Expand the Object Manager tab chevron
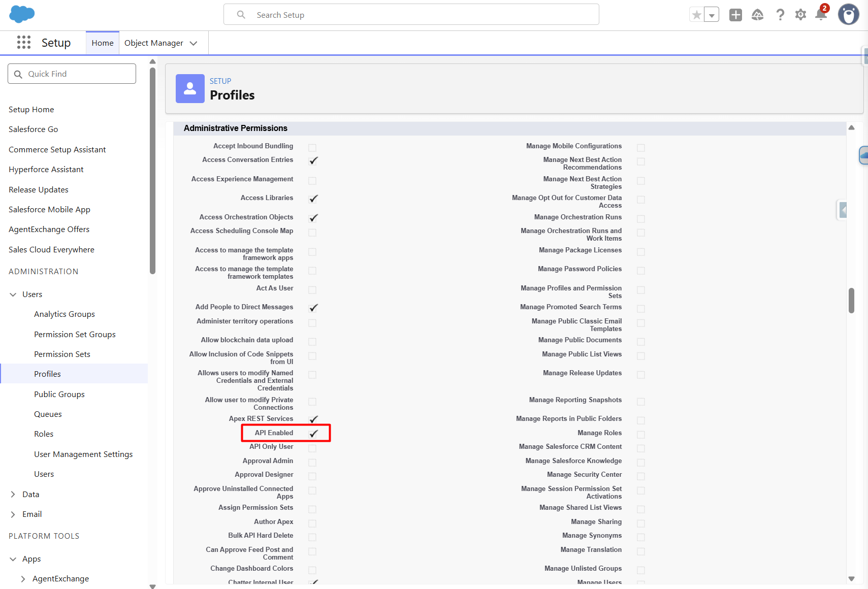This screenshot has width=868, height=589. coord(194,43)
